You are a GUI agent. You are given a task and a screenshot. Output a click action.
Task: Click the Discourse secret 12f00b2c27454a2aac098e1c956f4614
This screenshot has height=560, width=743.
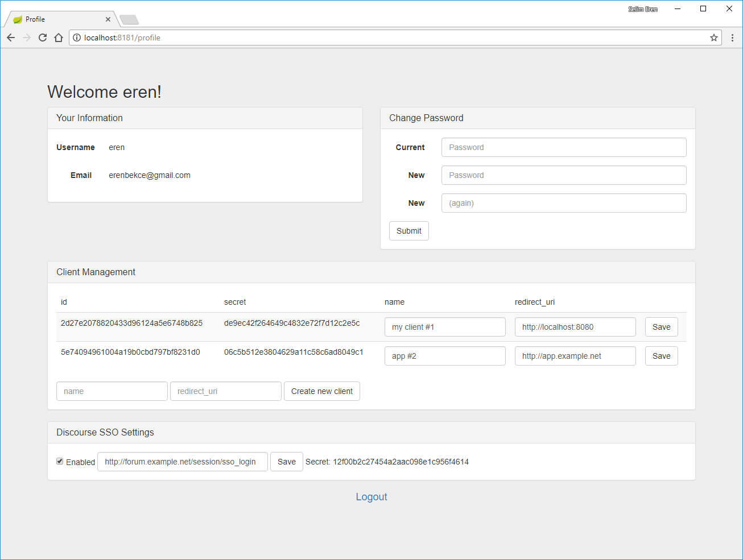tap(401, 462)
